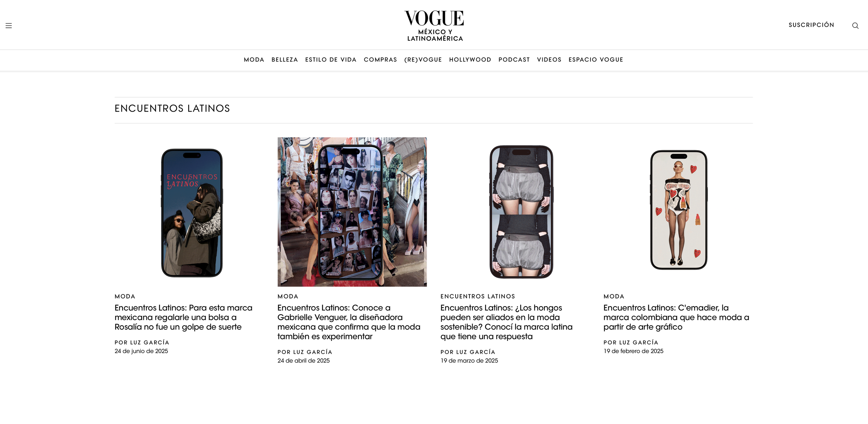Click the Encuentros Latinos category label

478,296
